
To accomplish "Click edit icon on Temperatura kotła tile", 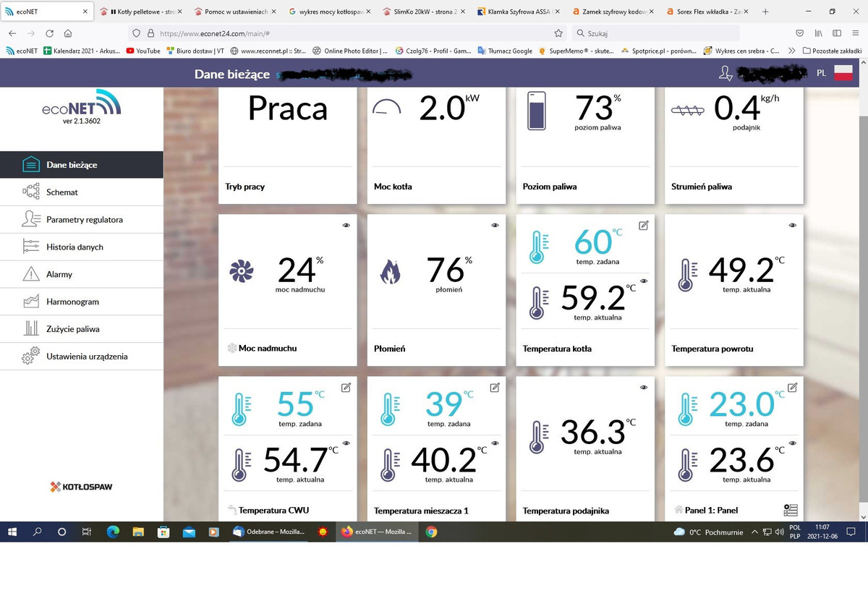I will pyautogui.click(x=643, y=226).
